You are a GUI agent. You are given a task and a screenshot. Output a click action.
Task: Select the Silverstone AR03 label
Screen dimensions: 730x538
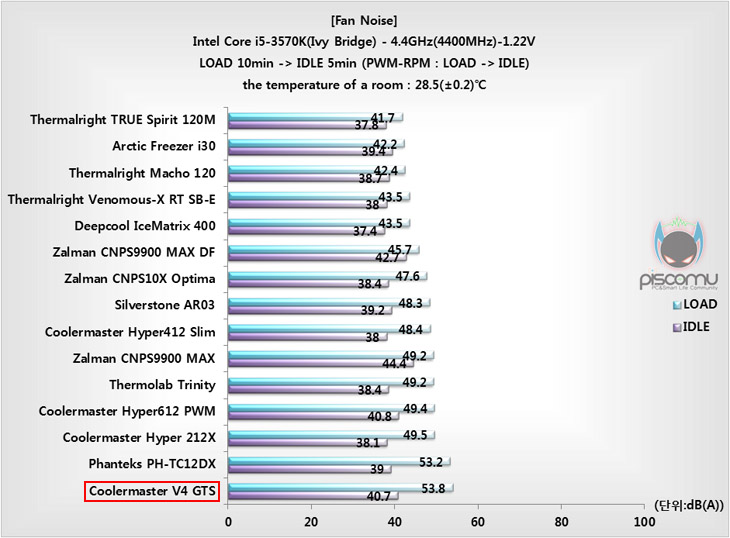pos(165,305)
